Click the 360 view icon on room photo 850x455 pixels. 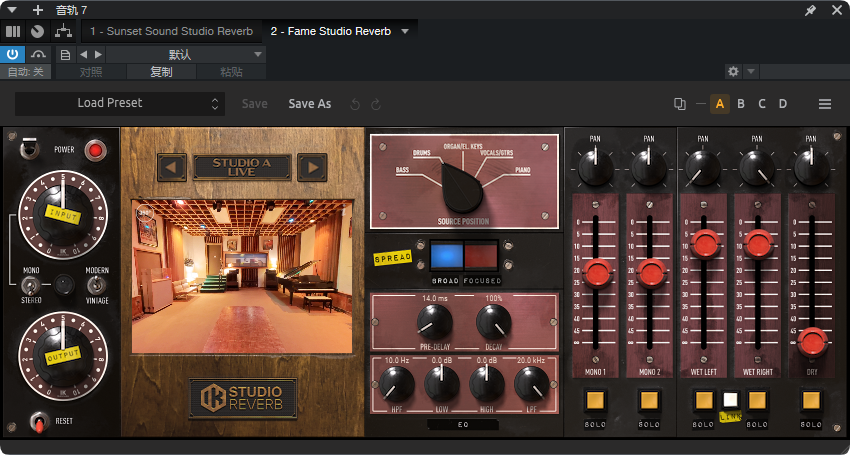(147, 212)
